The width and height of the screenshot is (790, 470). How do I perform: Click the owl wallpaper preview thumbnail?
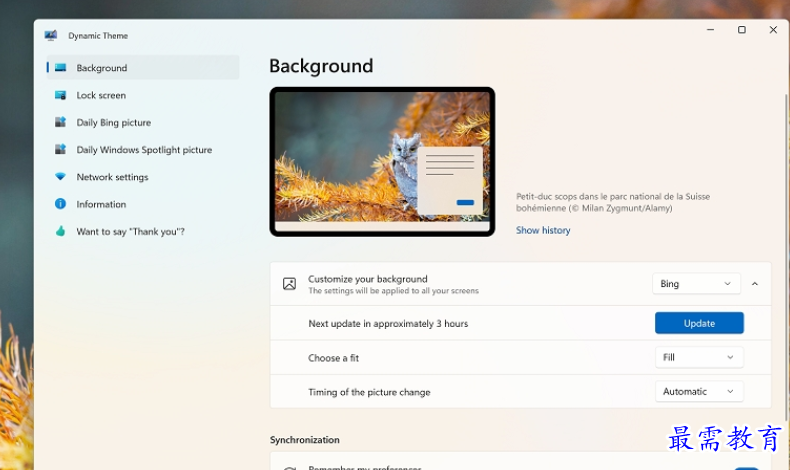(382, 161)
